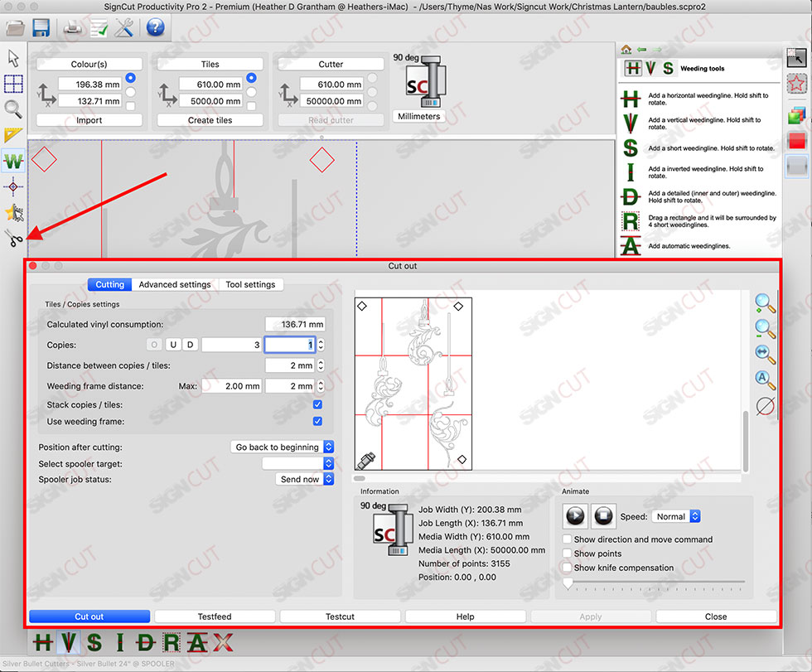Click Distance between copies stepper
This screenshot has height=672, width=812.
click(x=321, y=365)
